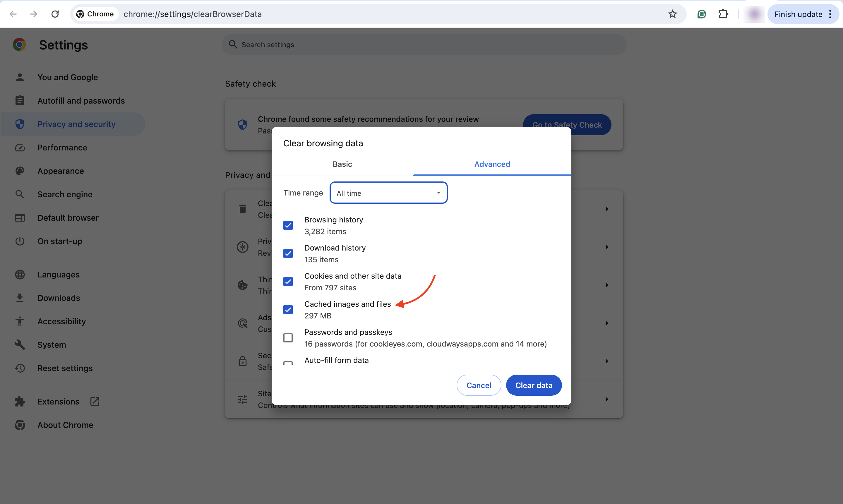843x504 pixels.
Task: Uncheck the Download history checkbox
Action: pos(288,254)
